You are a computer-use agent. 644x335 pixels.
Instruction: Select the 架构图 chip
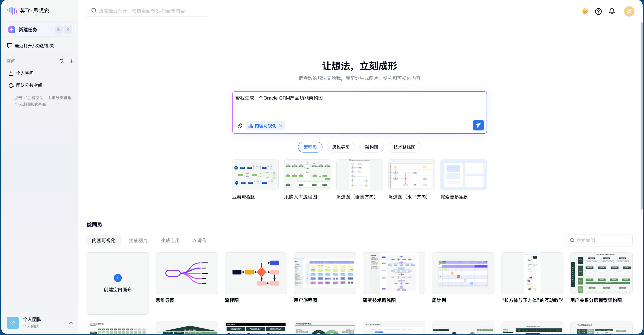click(371, 147)
